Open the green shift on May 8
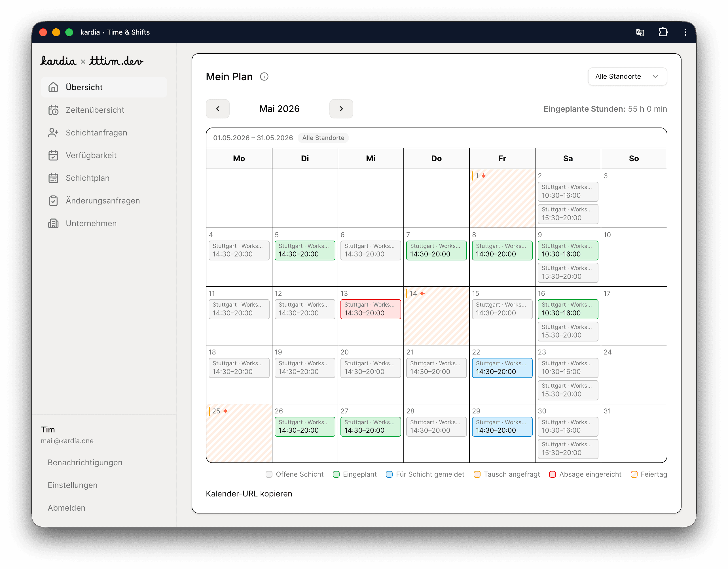728x569 pixels. tap(502, 250)
